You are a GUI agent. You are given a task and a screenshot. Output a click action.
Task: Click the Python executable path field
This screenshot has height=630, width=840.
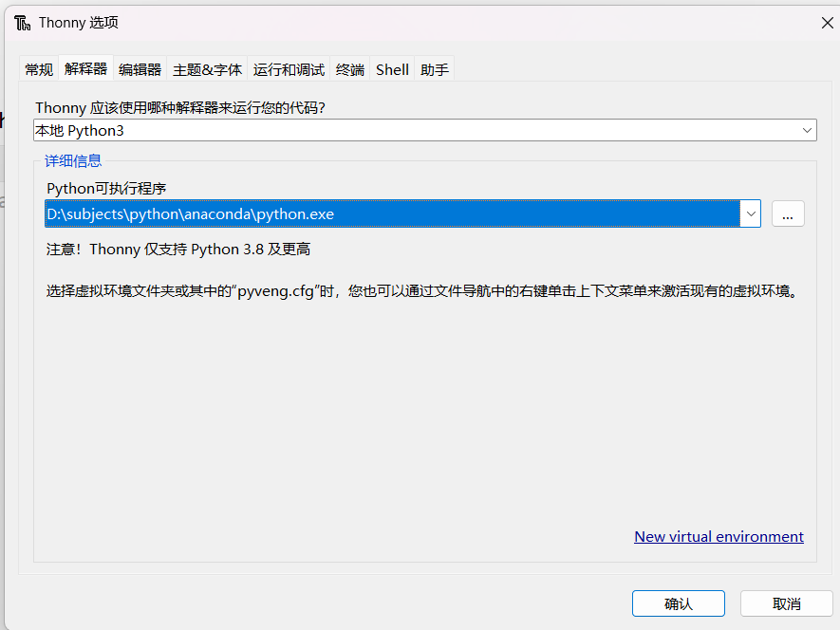(x=392, y=213)
